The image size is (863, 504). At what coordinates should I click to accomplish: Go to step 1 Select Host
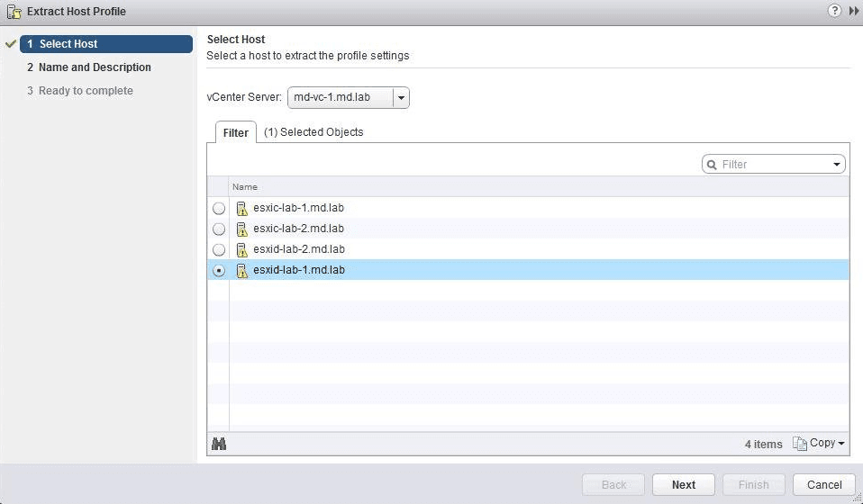(x=106, y=44)
